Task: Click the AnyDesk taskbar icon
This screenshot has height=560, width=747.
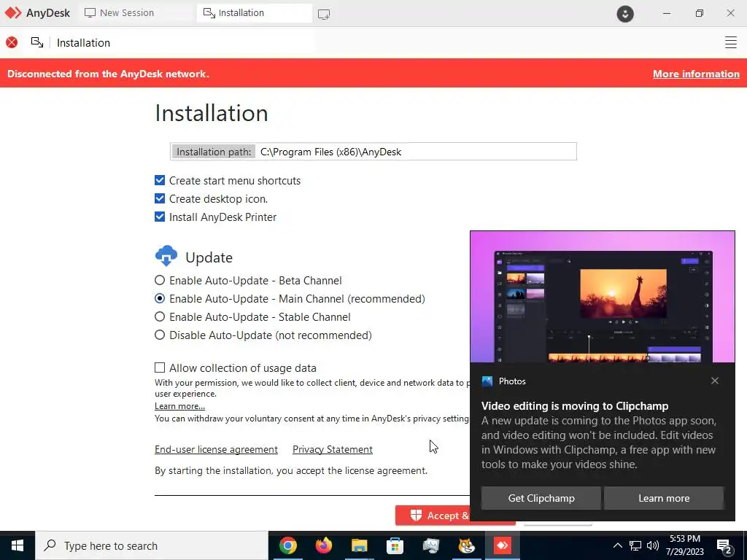Action: tap(502, 545)
